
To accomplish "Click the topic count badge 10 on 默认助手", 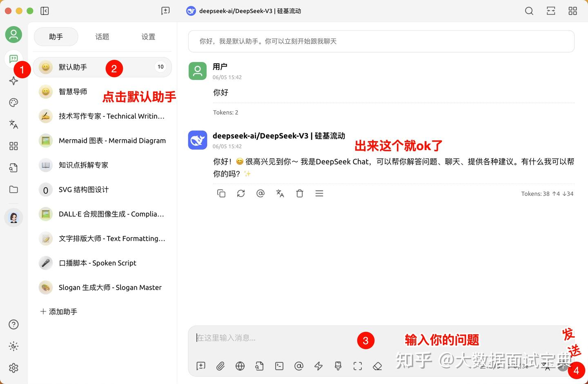I will [x=160, y=67].
